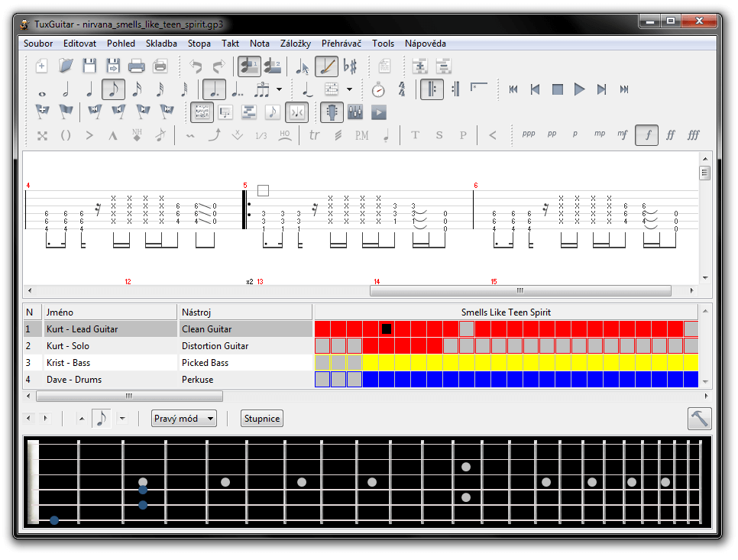Open the mixer sliders icon

[355, 112]
